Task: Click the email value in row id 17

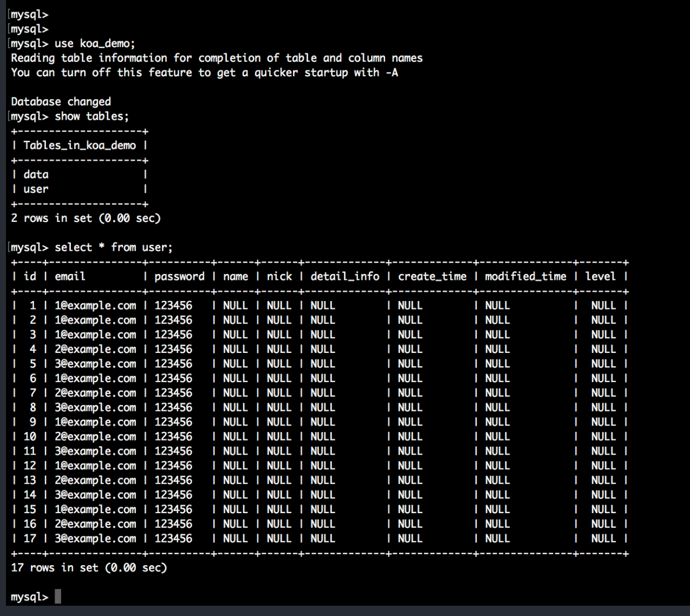Action: tap(95, 539)
